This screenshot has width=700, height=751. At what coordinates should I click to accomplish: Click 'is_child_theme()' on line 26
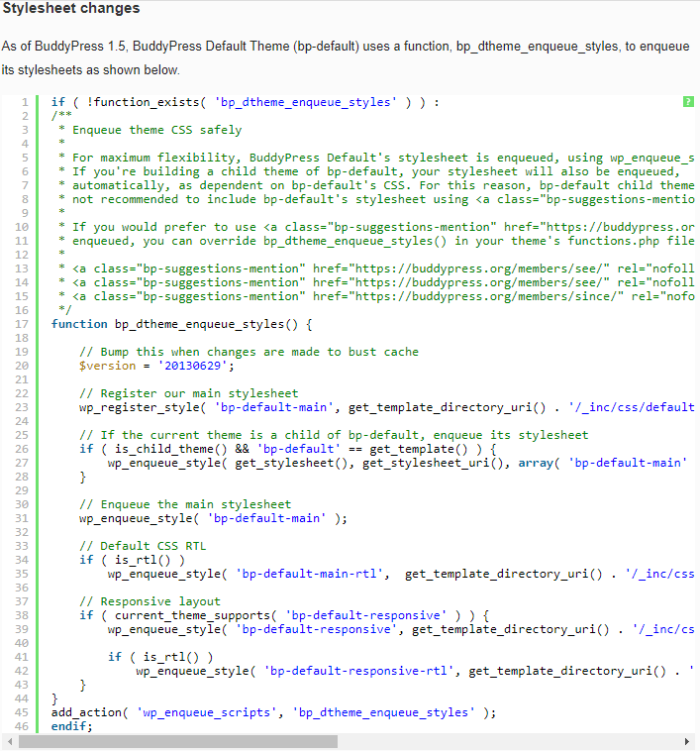point(171,449)
